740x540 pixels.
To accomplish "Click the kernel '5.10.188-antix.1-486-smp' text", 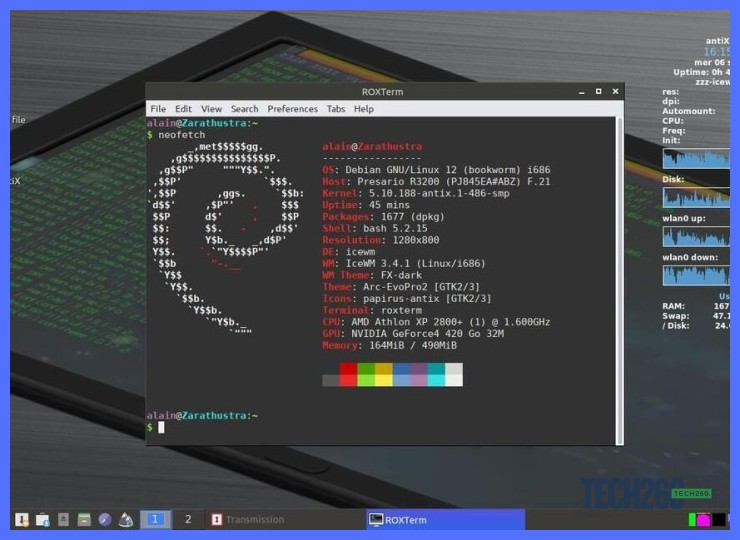I will pos(439,194).
